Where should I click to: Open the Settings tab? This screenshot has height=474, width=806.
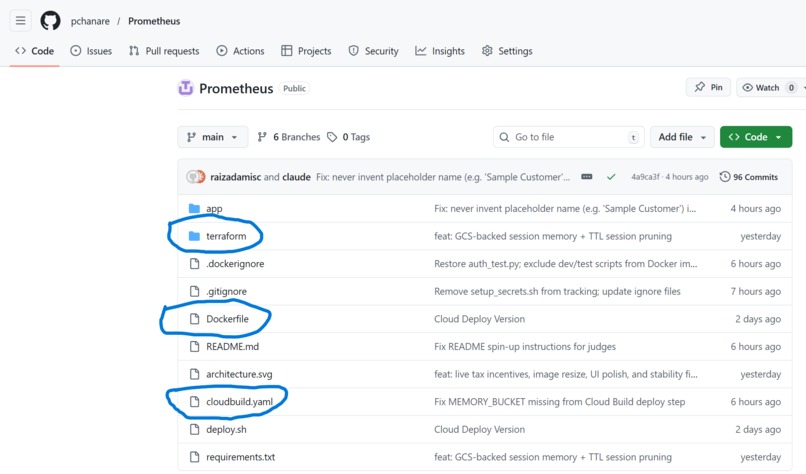pyautogui.click(x=507, y=51)
